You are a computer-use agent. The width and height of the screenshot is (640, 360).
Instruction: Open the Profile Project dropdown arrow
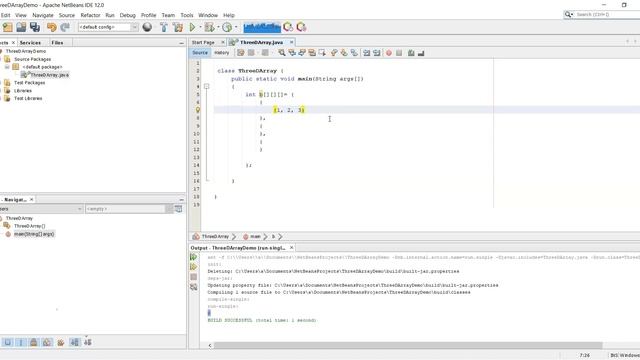236,27
